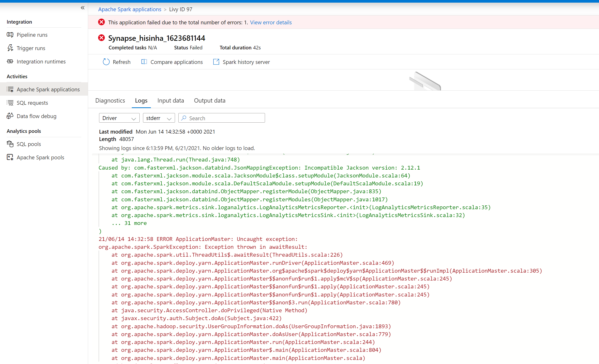Click the Refresh circular arrow icon

click(106, 62)
